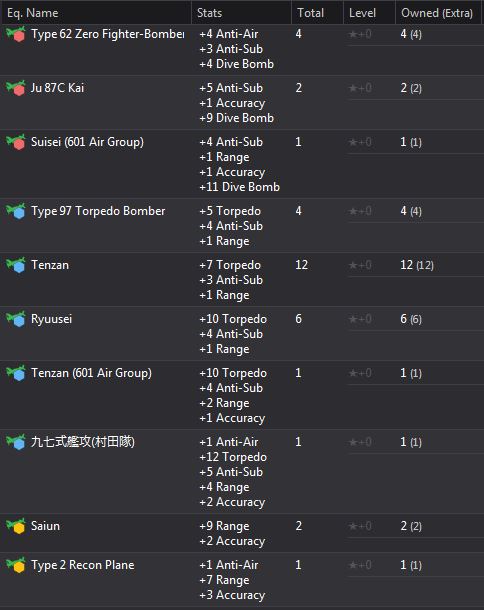Click the Type 62 Zero Fighter-Bomber plane icon
The width and height of the screenshot is (484, 610).
click(16, 34)
